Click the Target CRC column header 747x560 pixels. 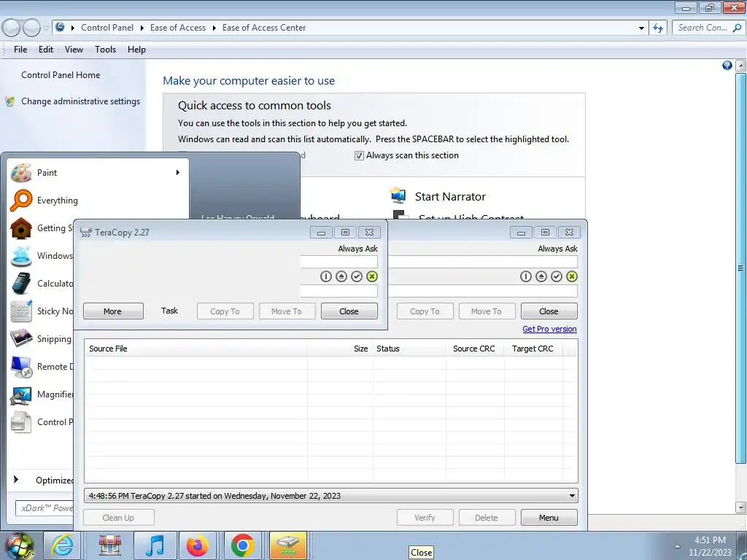[x=533, y=349]
